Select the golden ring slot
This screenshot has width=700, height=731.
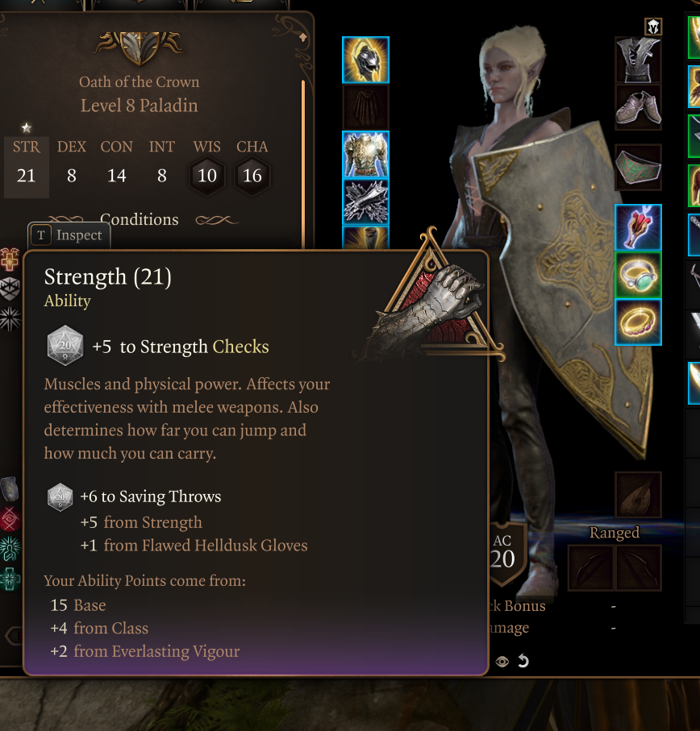(x=638, y=322)
